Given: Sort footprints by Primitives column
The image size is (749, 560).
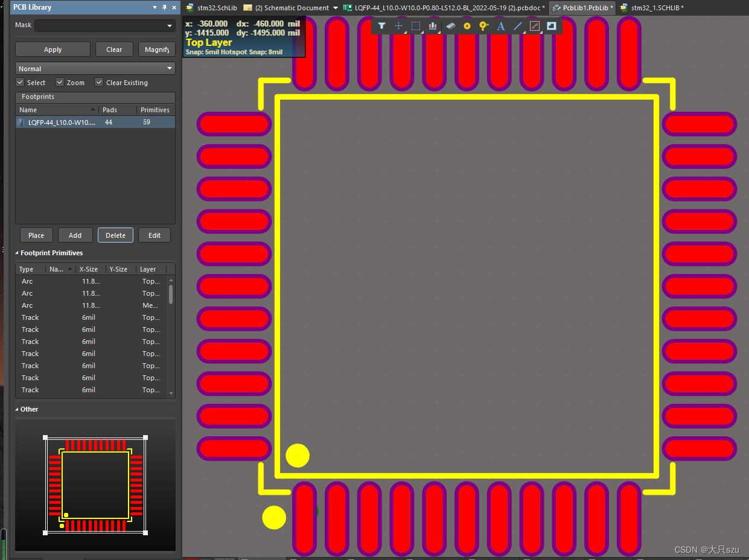Looking at the screenshot, I should tap(156, 110).
